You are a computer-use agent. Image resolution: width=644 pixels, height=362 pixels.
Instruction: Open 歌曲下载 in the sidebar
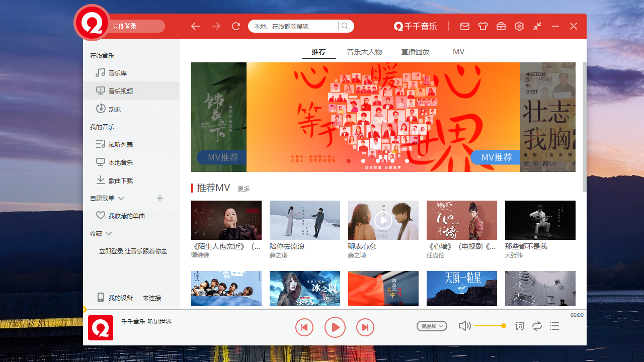[131, 180]
